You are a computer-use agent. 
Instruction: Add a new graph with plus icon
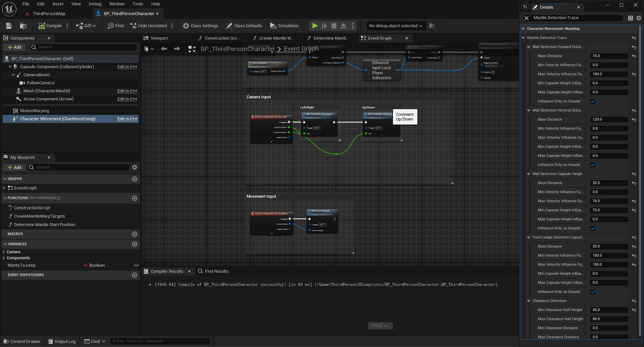tap(135, 179)
